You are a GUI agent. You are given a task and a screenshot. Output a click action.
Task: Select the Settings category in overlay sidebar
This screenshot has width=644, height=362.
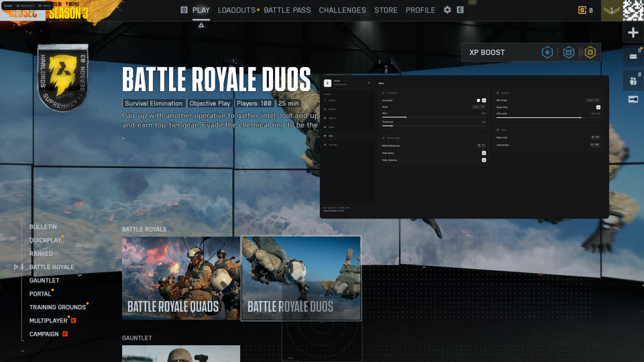pyautogui.click(x=346, y=145)
